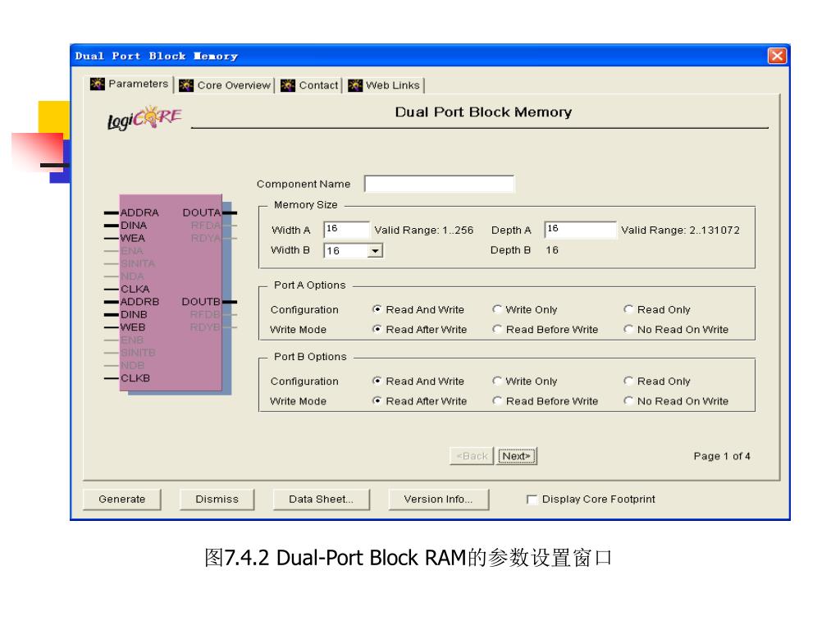The image size is (840, 630).
Task: Click the Depth B value 16
Action: [552, 250]
